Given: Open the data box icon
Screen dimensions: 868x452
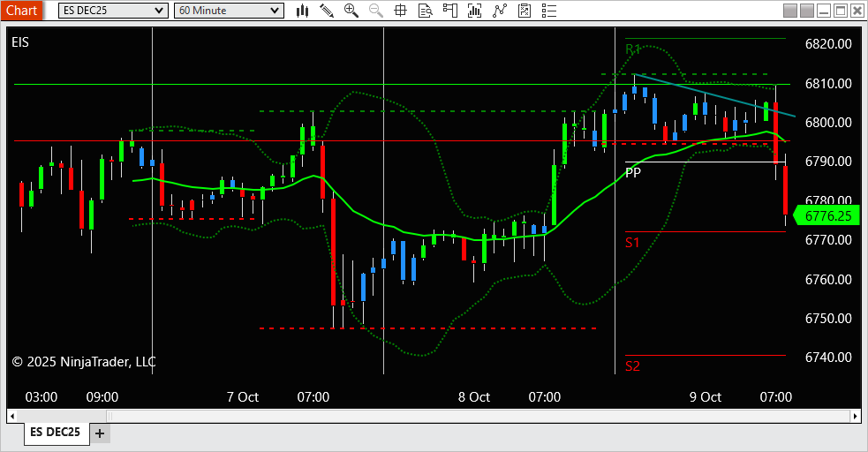Looking at the screenshot, I should (x=425, y=11).
